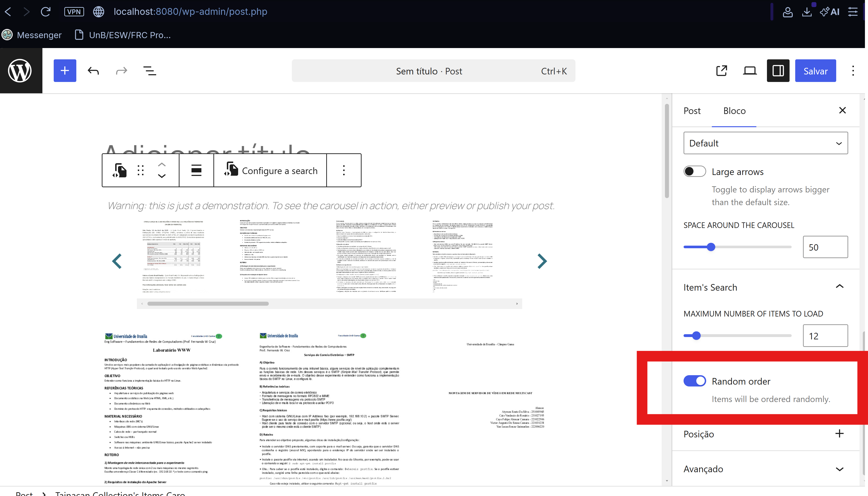Viewport: 868px width, 496px height.
Task: Move block down with down chevron
Action: pyautogui.click(x=162, y=176)
